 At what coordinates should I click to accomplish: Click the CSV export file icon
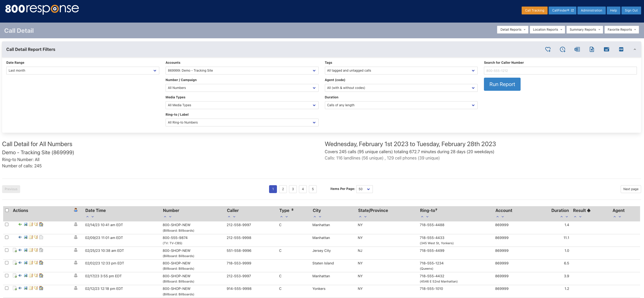592,49
